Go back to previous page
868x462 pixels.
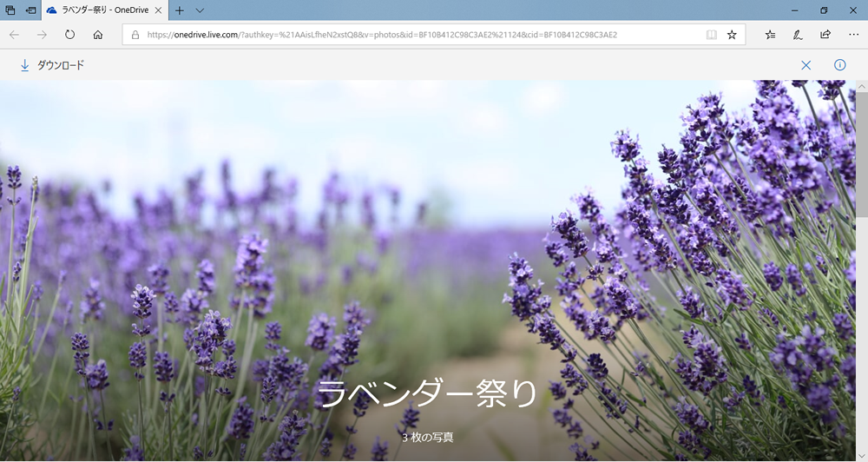pyautogui.click(x=15, y=35)
